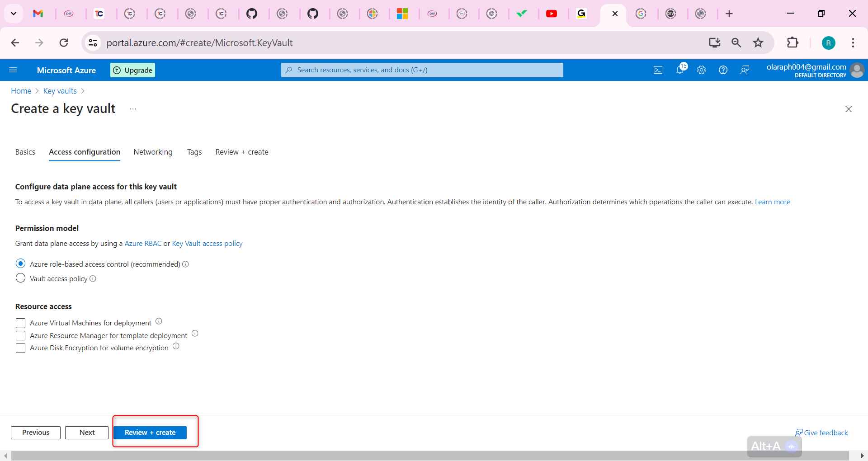Image resolution: width=868 pixels, height=461 pixels.
Task: Open the Key Vault access policy link
Action: pos(207,244)
